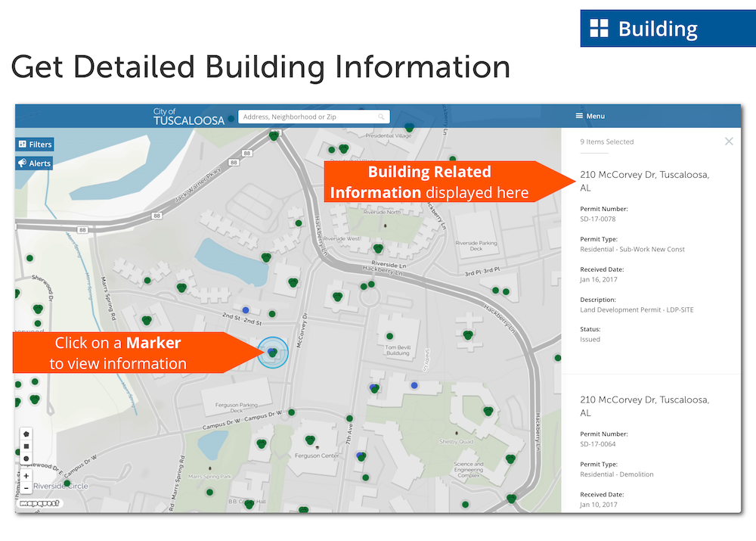Screen dimensions: 756x541
Task: Select the first 210 McCorvey Dr address heading
Action: [x=645, y=181]
